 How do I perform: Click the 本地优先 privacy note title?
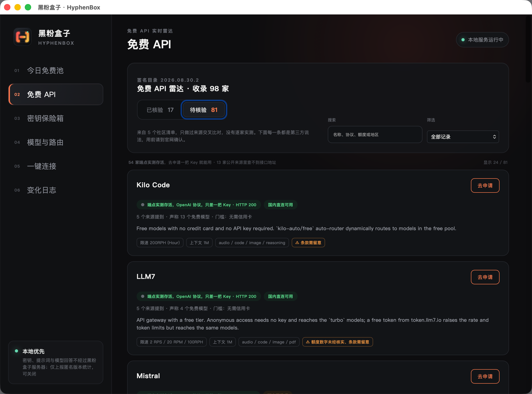[x=34, y=351]
